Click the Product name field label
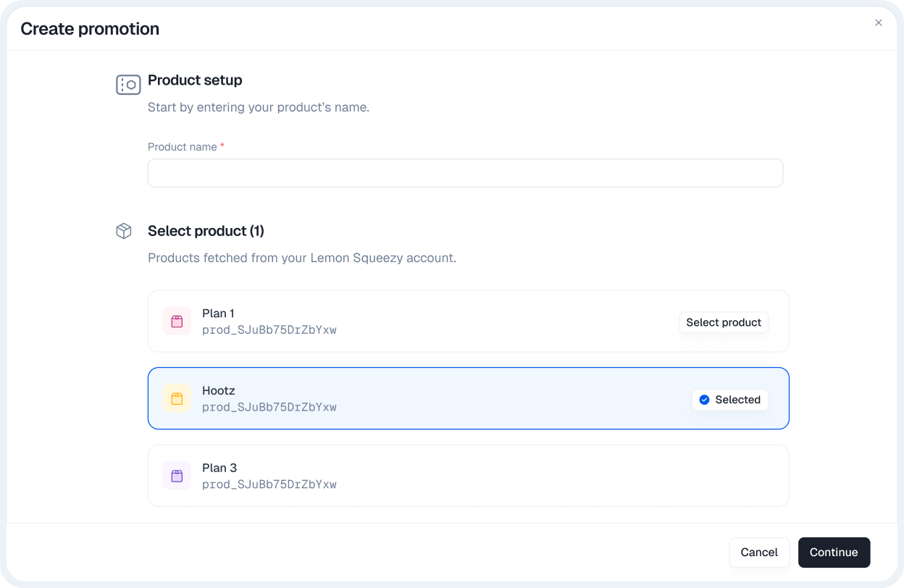 [x=183, y=147]
